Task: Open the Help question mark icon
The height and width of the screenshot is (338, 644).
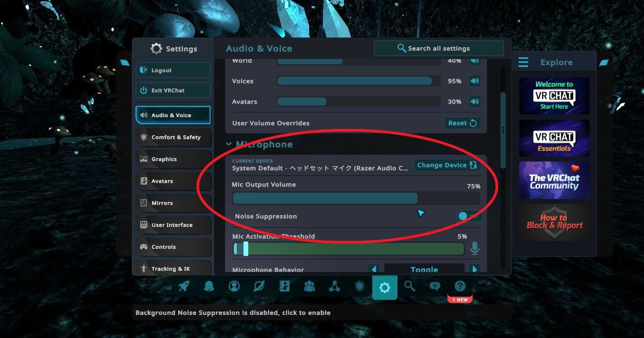Action: click(x=460, y=286)
